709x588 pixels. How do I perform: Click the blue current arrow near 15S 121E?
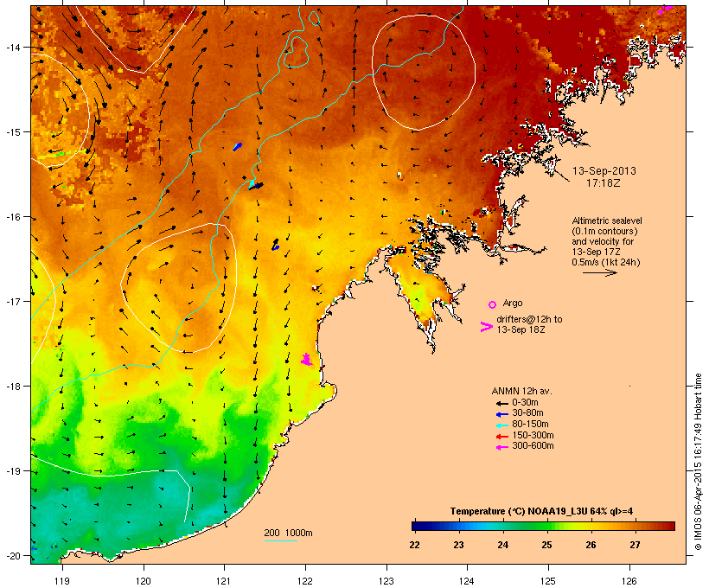[x=238, y=146]
